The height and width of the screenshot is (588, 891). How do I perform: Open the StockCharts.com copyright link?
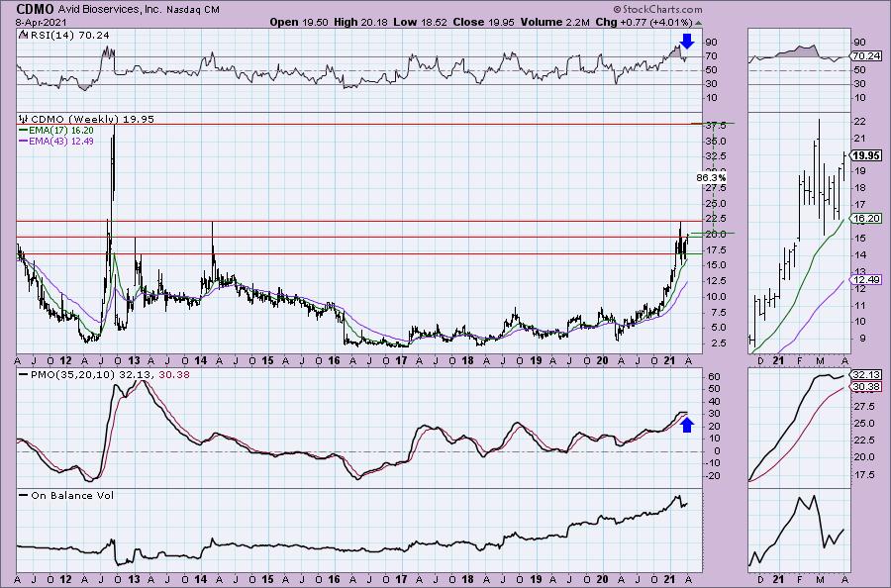click(x=657, y=10)
